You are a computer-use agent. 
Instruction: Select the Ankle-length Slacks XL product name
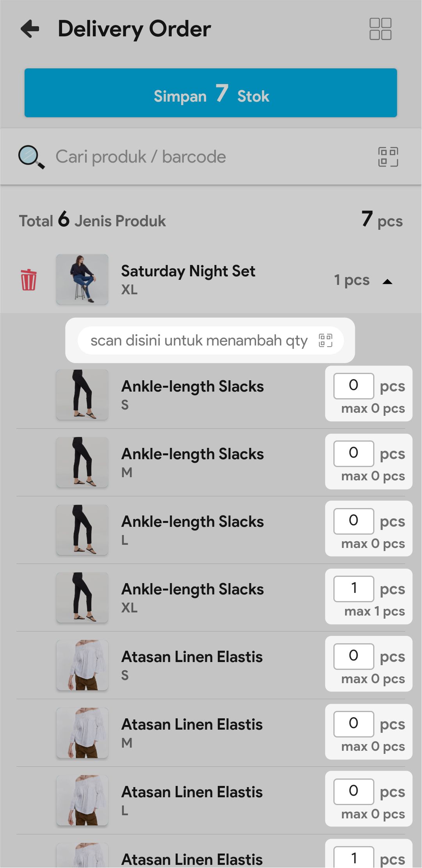pyautogui.click(x=192, y=589)
